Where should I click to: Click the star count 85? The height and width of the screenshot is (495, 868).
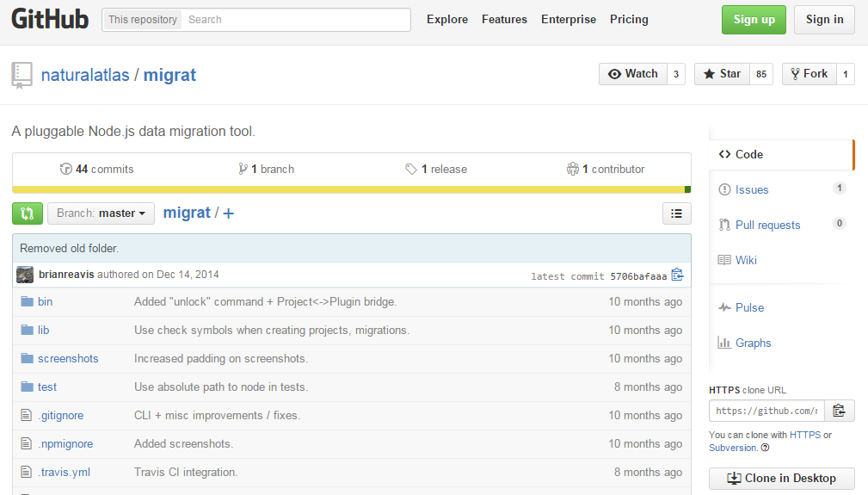pos(761,74)
